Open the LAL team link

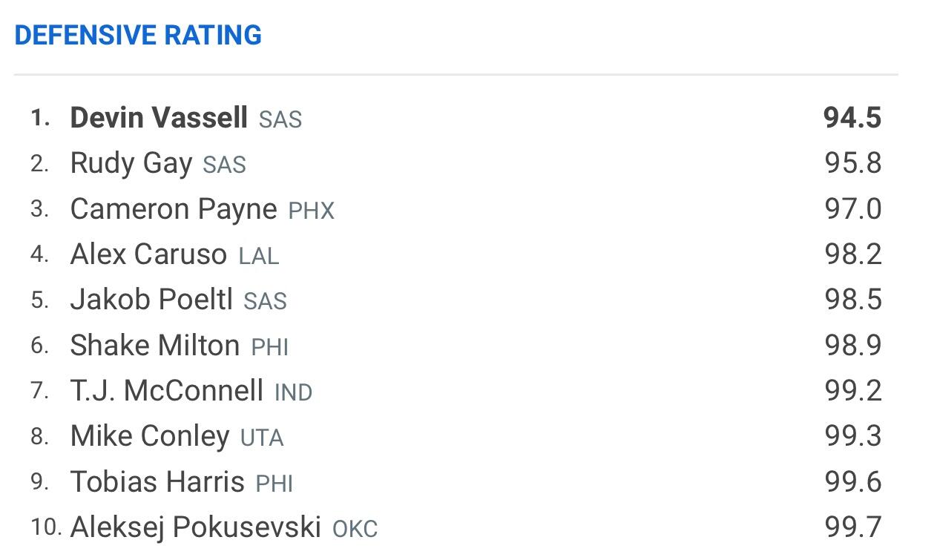pyautogui.click(x=259, y=256)
